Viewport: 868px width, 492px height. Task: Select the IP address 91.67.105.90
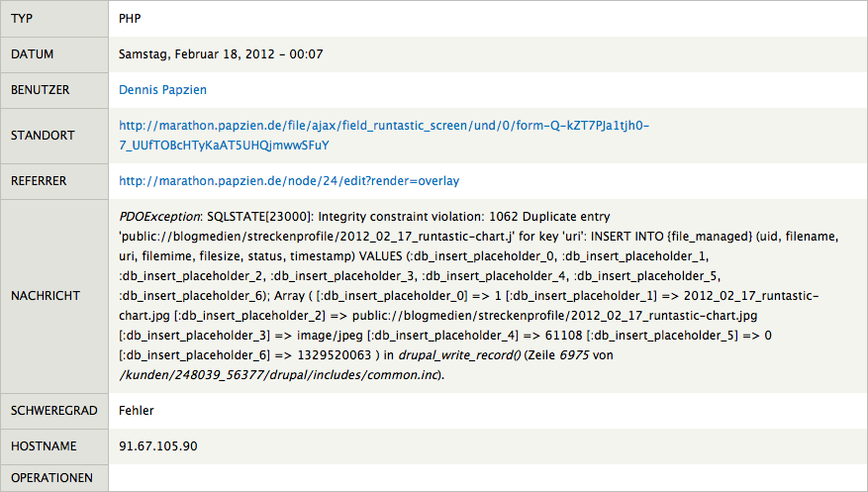tap(158, 446)
